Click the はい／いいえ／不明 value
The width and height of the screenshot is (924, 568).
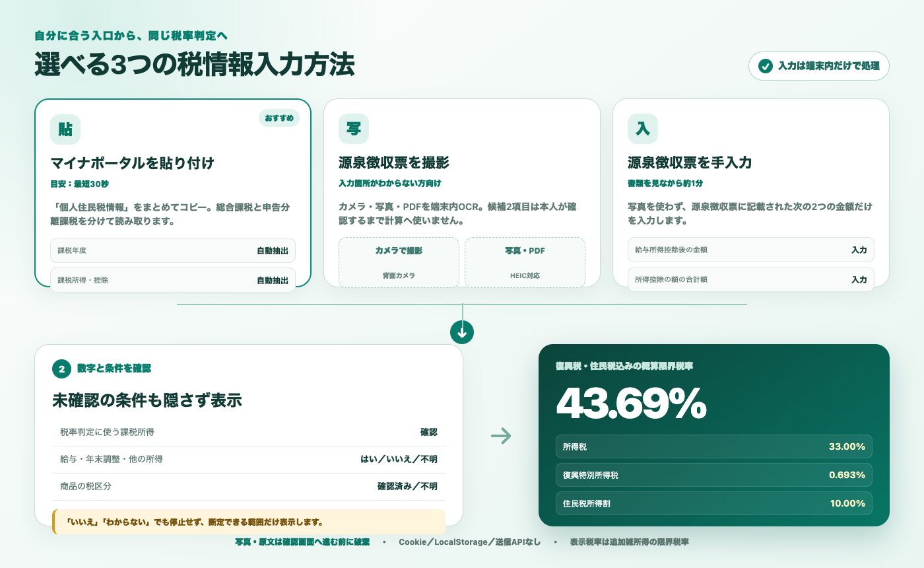pos(399,459)
